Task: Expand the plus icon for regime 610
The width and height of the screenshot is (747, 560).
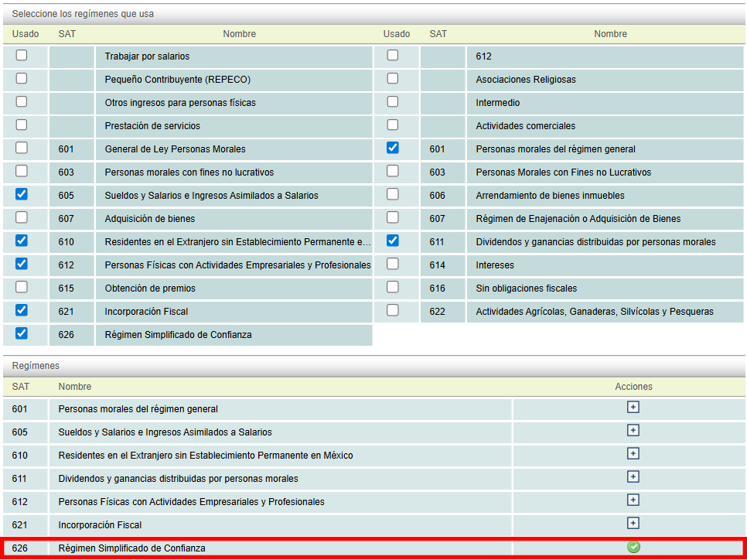Action: coord(633,454)
